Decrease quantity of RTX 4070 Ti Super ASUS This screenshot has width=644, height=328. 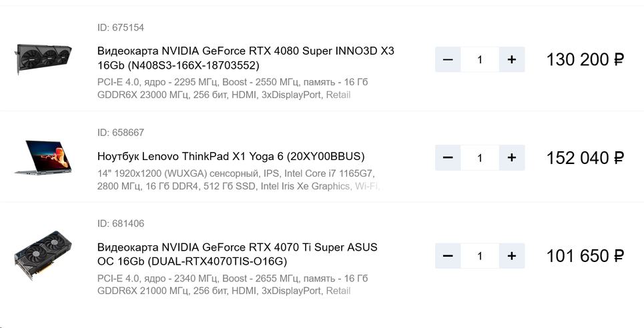[448, 256]
